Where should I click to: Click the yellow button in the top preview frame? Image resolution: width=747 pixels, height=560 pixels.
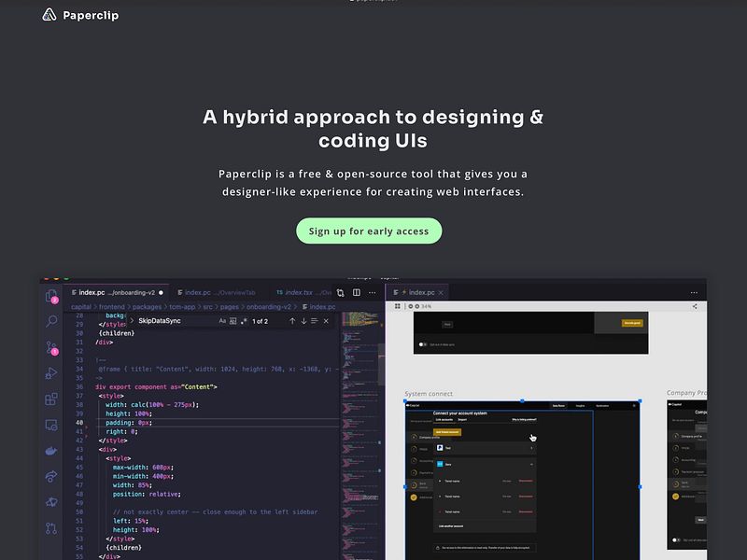(x=632, y=323)
